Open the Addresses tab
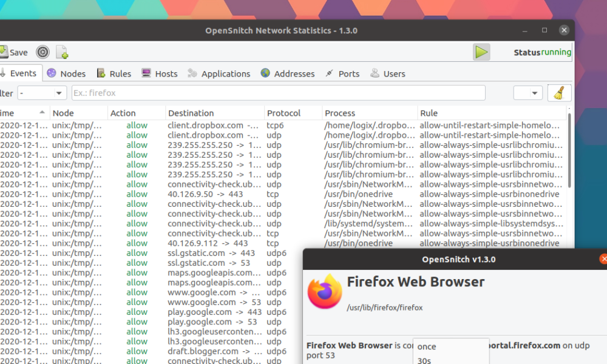This screenshot has height=364, width=607. (288, 73)
